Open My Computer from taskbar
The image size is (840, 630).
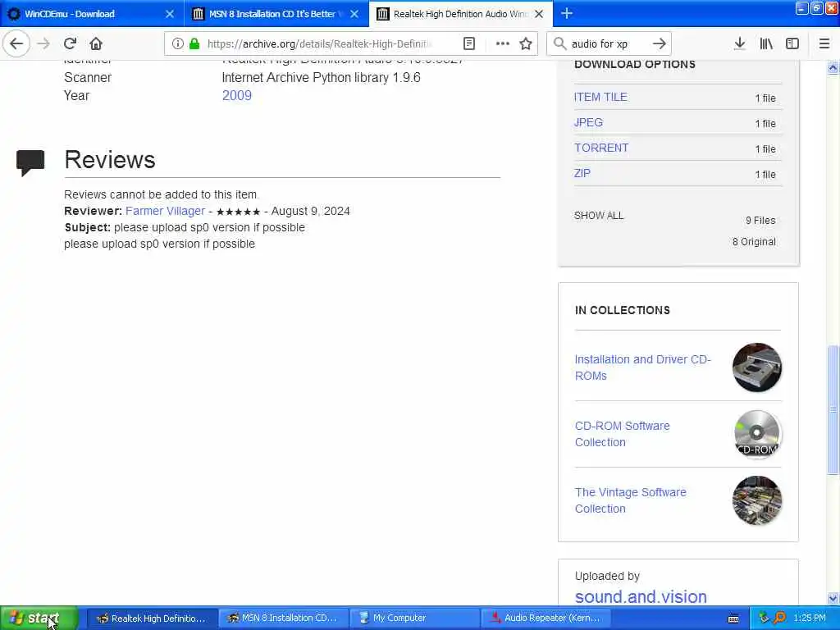click(414, 619)
